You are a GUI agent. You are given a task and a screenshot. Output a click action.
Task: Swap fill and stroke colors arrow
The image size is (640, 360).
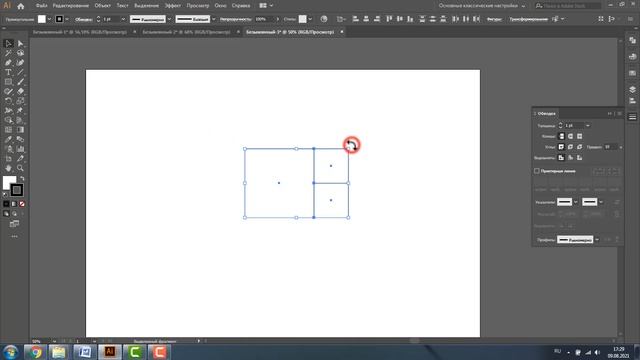tap(22, 178)
